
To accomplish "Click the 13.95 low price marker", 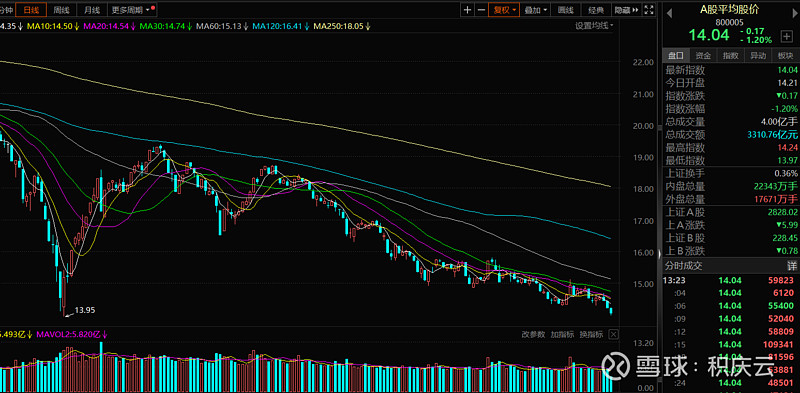I will 85,309.
